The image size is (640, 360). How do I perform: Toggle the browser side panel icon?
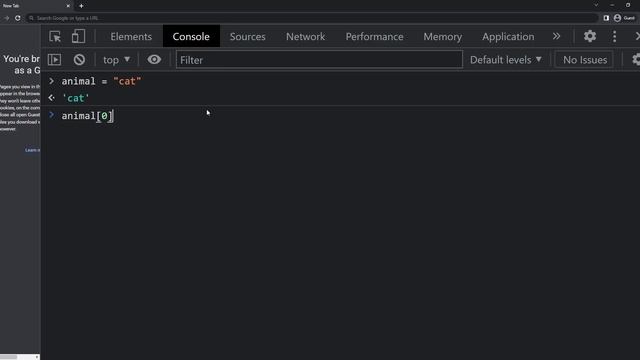tap(606, 18)
